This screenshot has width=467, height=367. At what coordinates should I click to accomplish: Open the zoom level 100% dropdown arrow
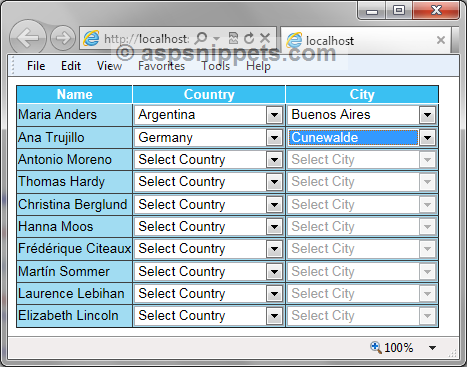pyautogui.click(x=432, y=348)
